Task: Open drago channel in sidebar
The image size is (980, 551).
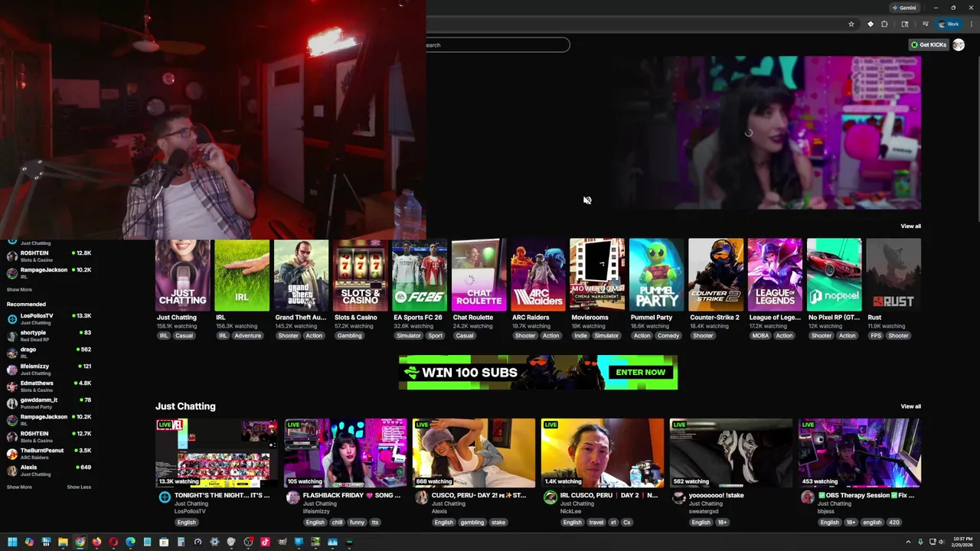Action: point(49,352)
